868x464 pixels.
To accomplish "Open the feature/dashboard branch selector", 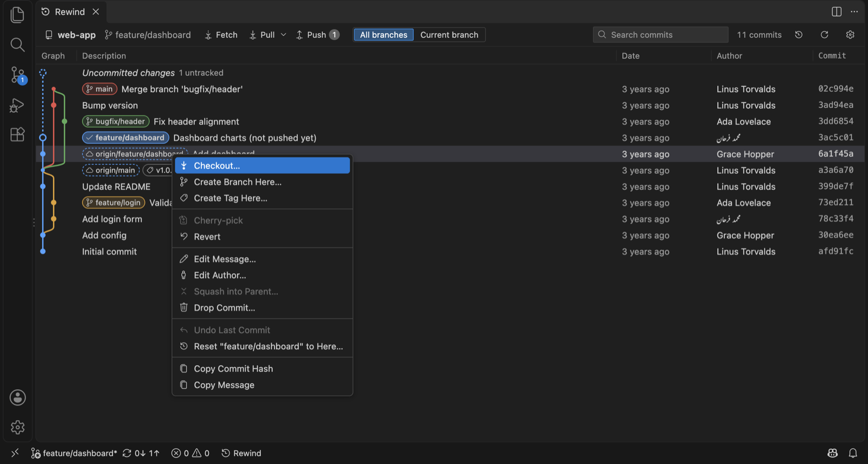I will point(148,35).
